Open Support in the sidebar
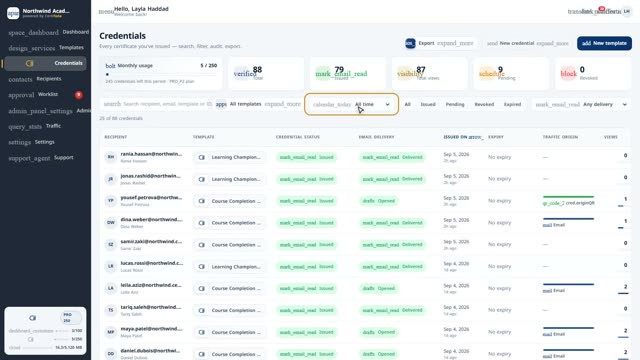 pos(45,158)
